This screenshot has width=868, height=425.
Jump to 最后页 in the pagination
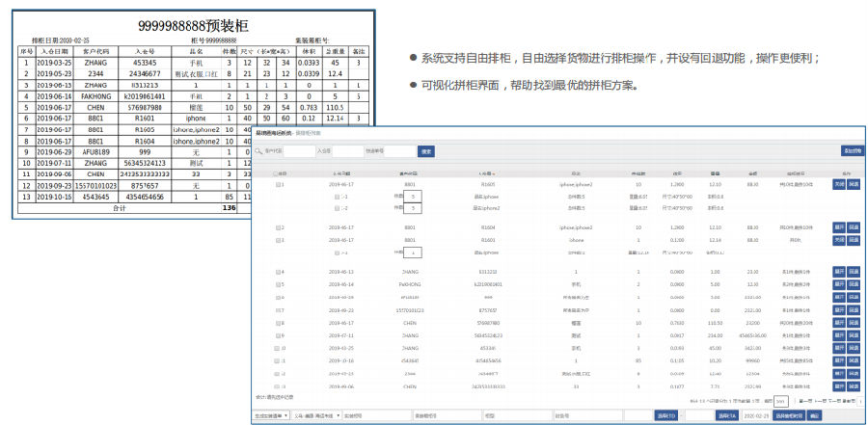click(x=849, y=401)
